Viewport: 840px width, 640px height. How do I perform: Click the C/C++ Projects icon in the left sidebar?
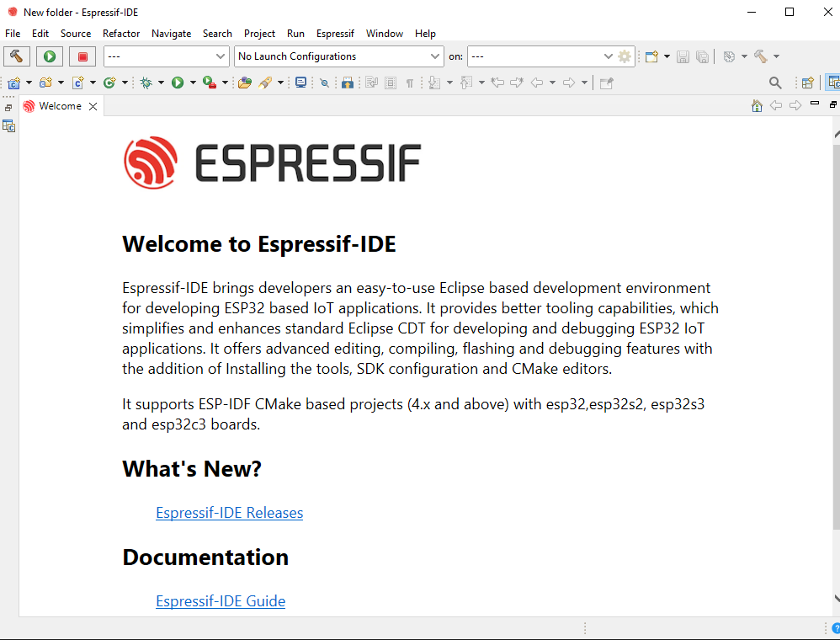pyautogui.click(x=8, y=126)
